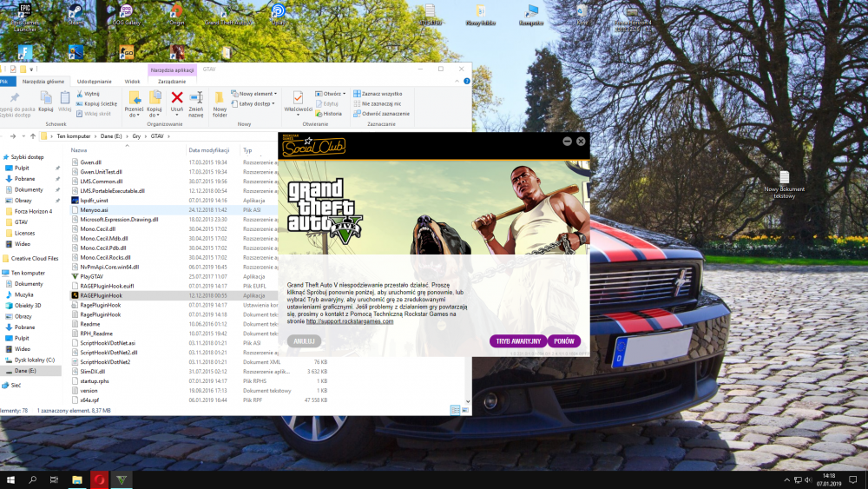This screenshot has width=868, height=489.
Task: Switch to the Widok ribbon tab
Action: coord(132,82)
